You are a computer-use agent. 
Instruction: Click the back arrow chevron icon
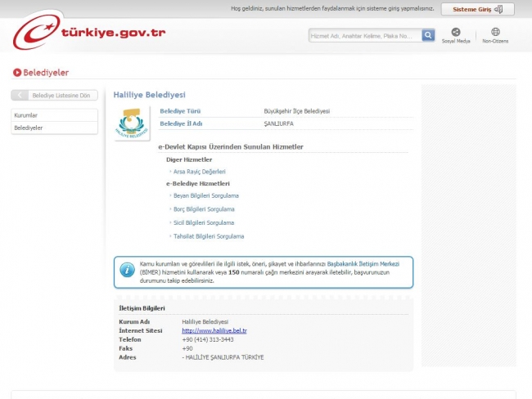[x=20, y=96]
